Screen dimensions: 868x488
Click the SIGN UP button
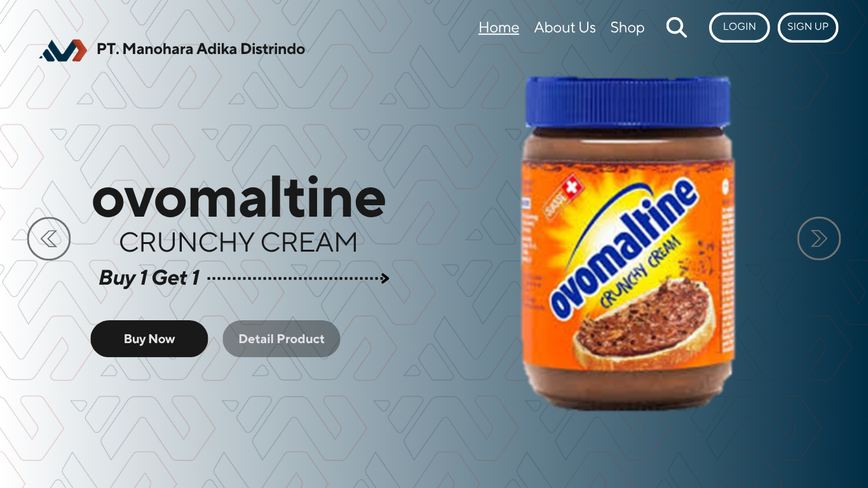[808, 27]
